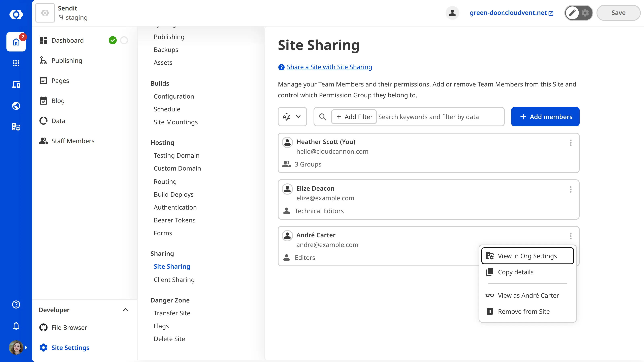This screenshot has width=644, height=362.
Task: Collapse the Developer section chevron
Action: (x=126, y=310)
